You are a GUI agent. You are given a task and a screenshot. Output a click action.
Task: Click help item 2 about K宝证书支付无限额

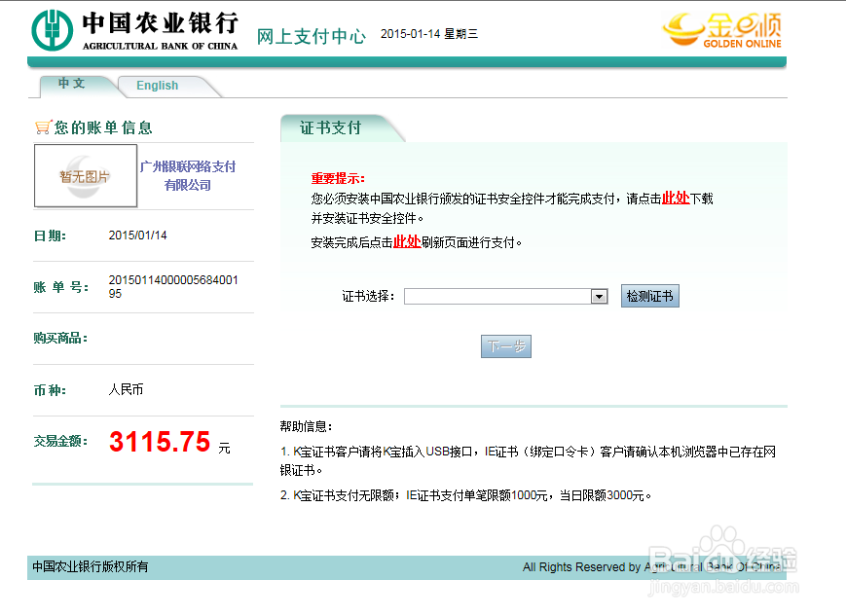click(x=465, y=495)
